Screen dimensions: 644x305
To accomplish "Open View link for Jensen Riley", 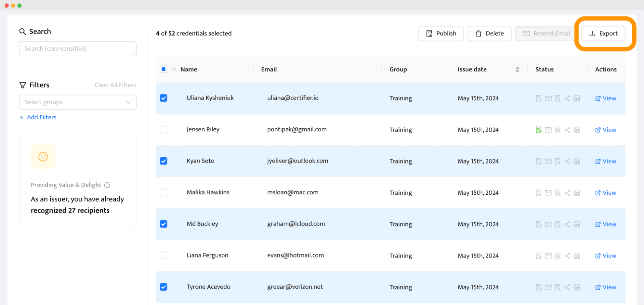I will 605,130.
